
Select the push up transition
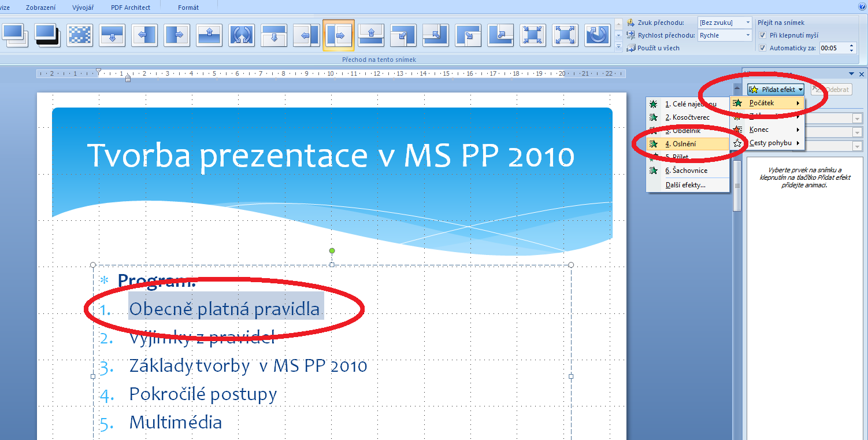point(371,34)
